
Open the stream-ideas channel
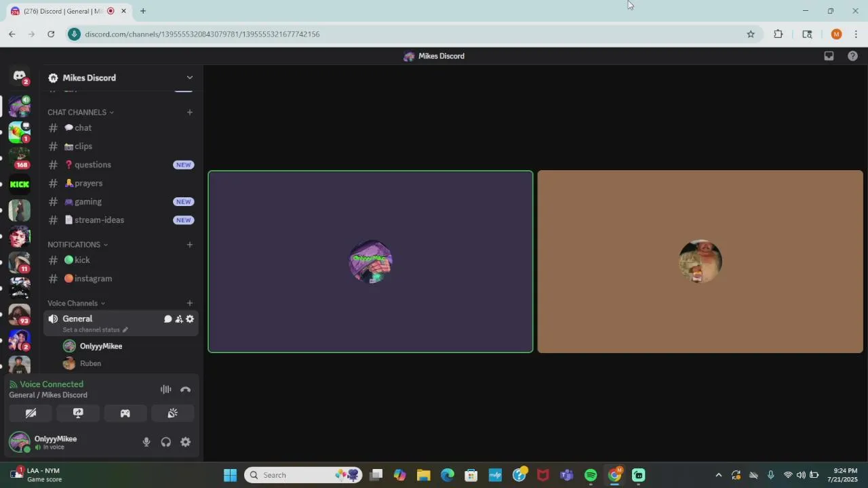(121, 220)
